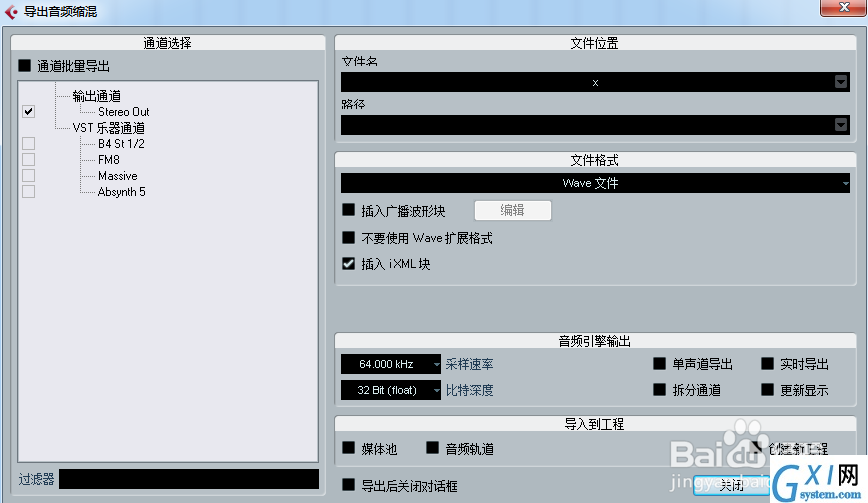Screen dimensions: 868x503
Task: Select the Massive tree item
Action: (x=117, y=176)
